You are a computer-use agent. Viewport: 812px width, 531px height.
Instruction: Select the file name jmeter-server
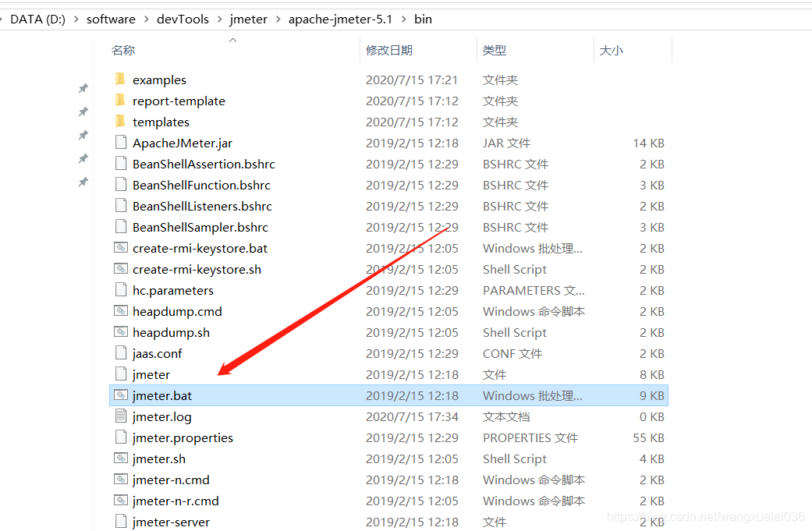point(171,522)
